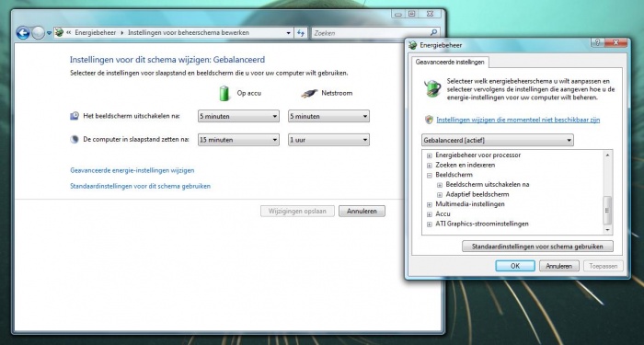Viewport: 644px width, 345px height.
Task: Click the magnifier search icon
Action: [x=433, y=33]
